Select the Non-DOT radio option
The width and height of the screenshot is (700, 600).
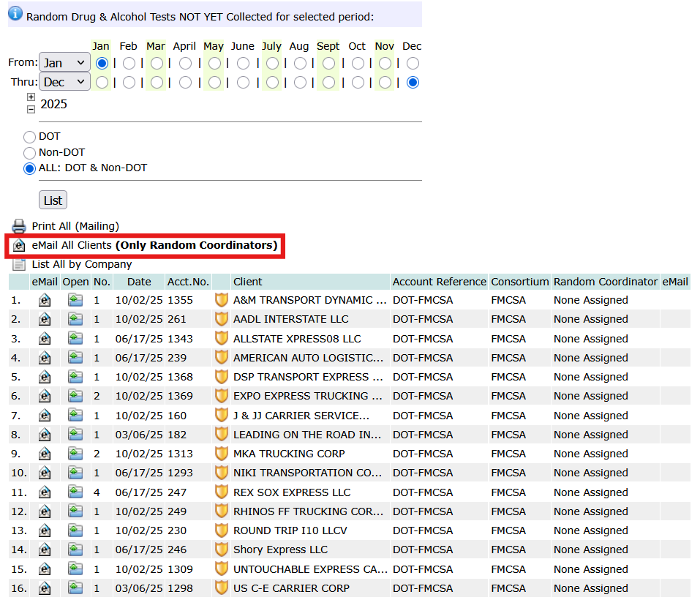29,153
